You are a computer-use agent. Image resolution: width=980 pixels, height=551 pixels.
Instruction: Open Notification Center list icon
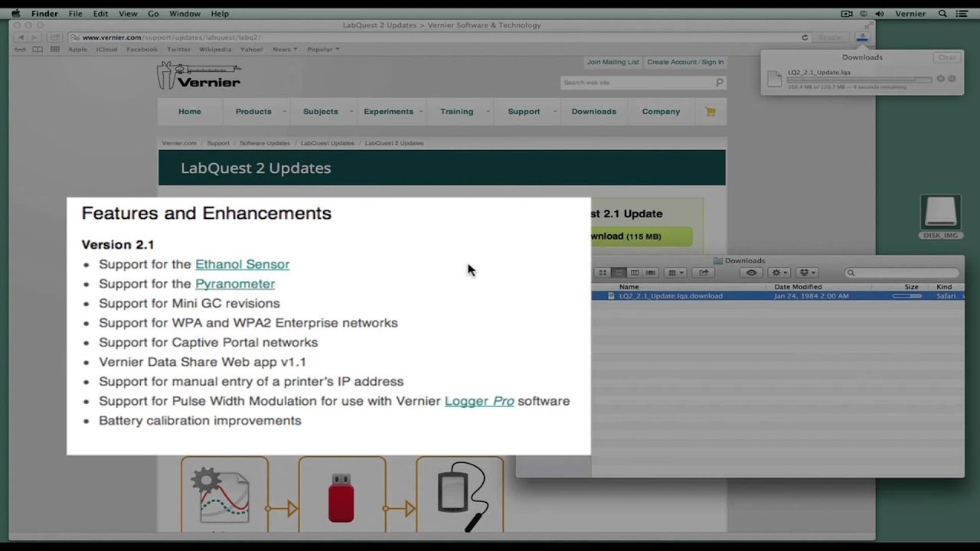point(962,13)
